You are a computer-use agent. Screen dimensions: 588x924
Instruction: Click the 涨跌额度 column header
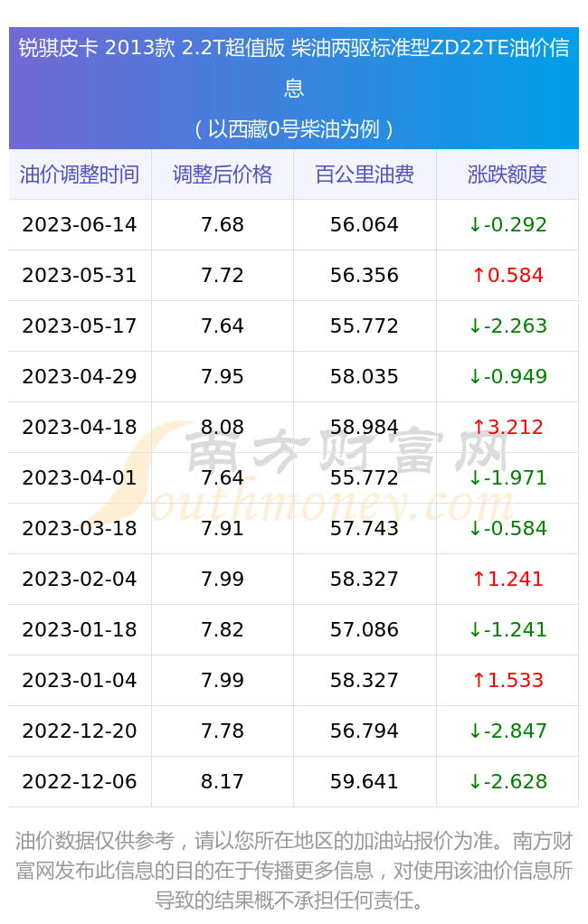pos(507,174)
